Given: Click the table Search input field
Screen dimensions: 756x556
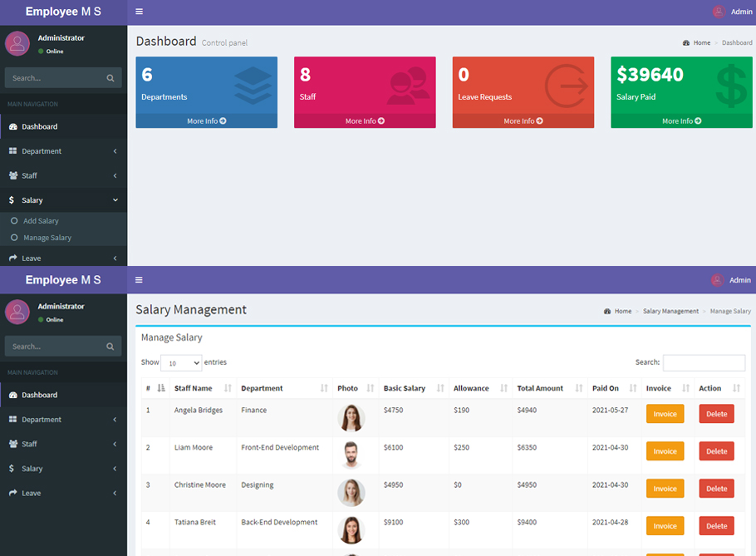Looking at the screenshot, I should 704,362.
